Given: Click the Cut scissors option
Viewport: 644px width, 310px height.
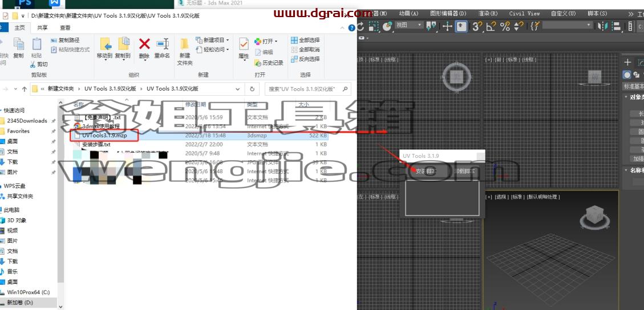Looking at the screenshot, I should [39, 64].
